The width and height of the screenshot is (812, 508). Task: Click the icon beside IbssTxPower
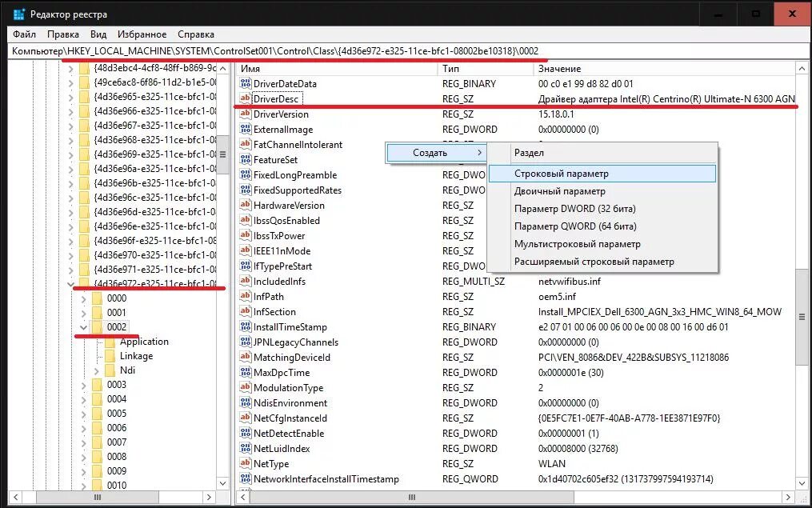tap(246, 235)
